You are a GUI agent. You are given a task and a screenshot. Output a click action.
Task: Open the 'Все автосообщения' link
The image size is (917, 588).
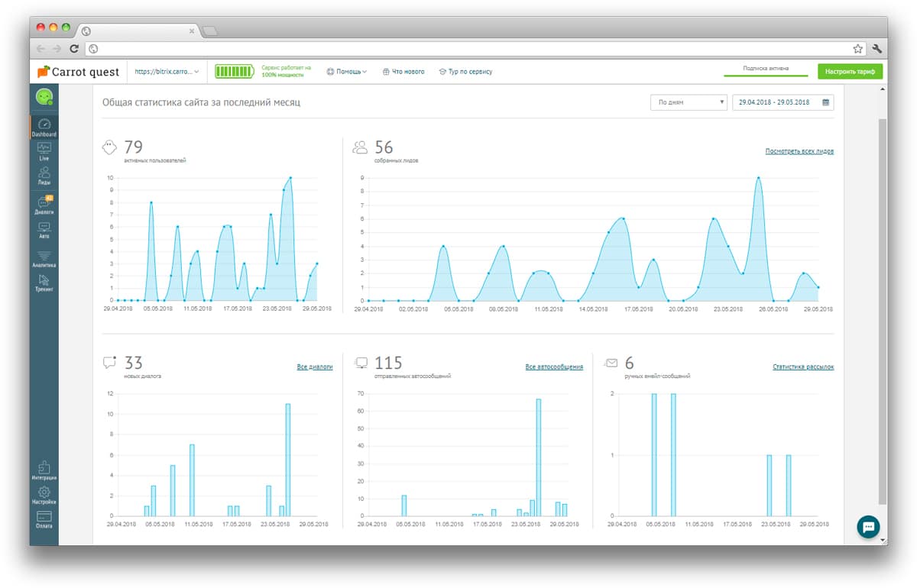(x=554, y=367)
